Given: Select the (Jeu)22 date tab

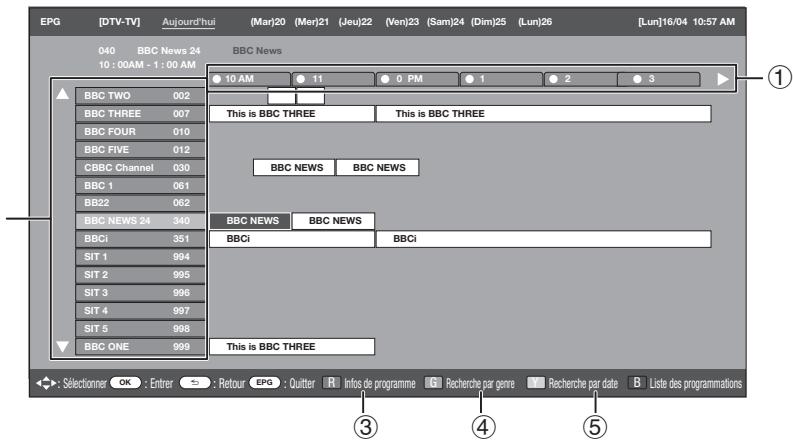Looking at the screenshot, I should [x=355, y=22].
